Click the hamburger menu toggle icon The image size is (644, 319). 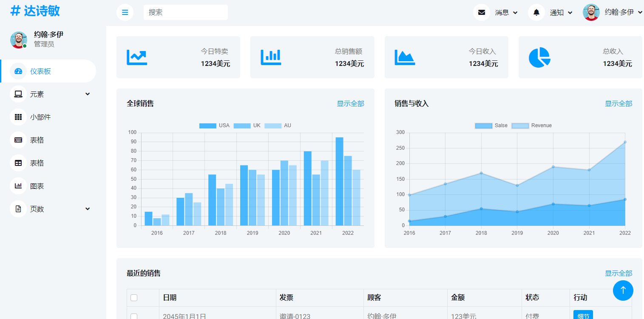pyautogui.click(x=125, y=12)
